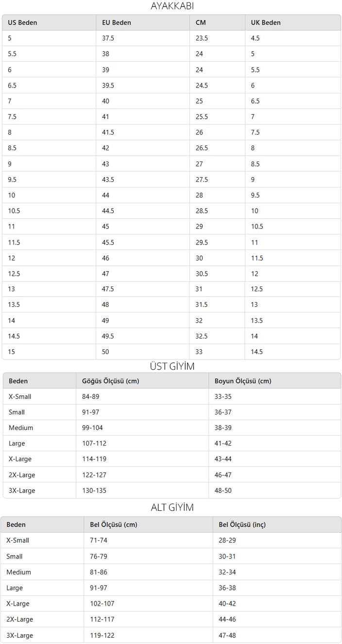Select the 44-46 inch waist cell
The height and width of the screenshot is (644, 342).
pos(277,619)
